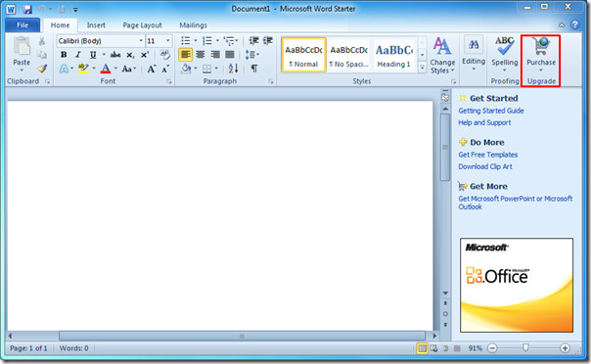
Task: Expand numbering list dropdown arrow
Action: click(217, 41)
